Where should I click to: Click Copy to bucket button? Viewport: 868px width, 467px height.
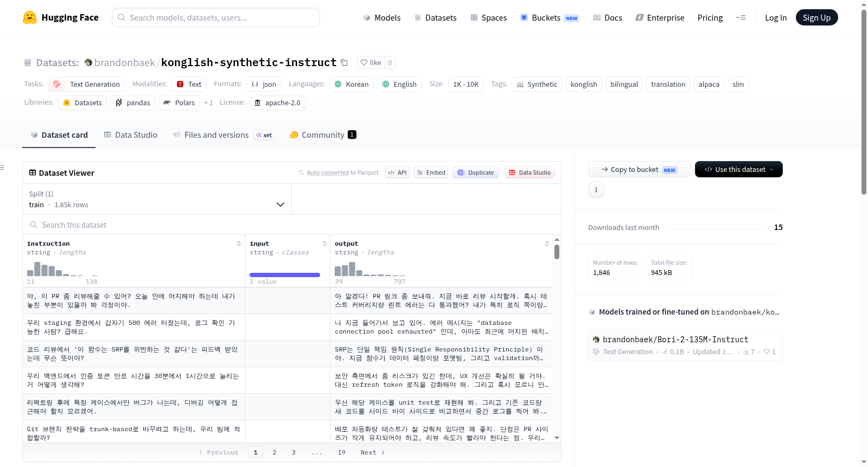point(639,169)
